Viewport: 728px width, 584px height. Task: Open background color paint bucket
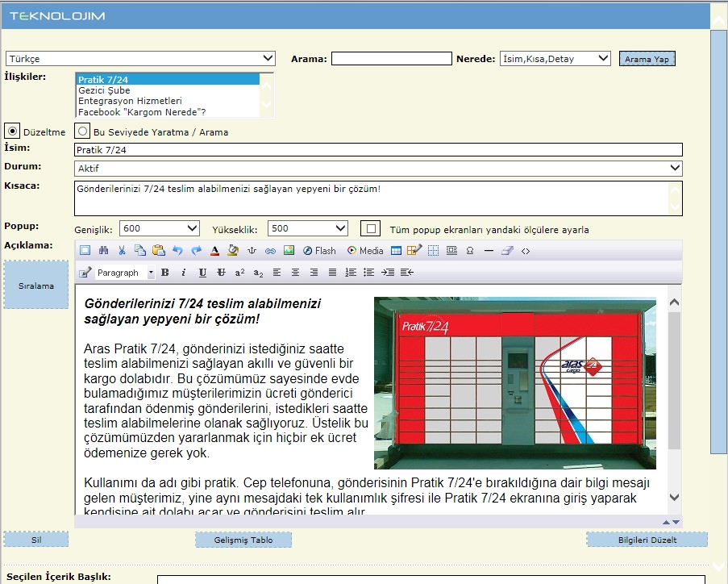pyautogui.click(x=233, y=251)
